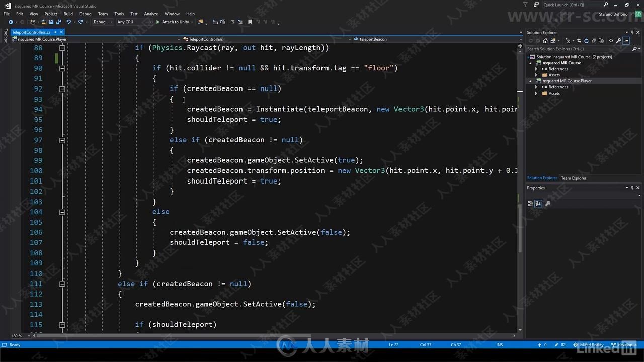
Task: Collapse code block at line 111
Action: (x=62, y=284)
